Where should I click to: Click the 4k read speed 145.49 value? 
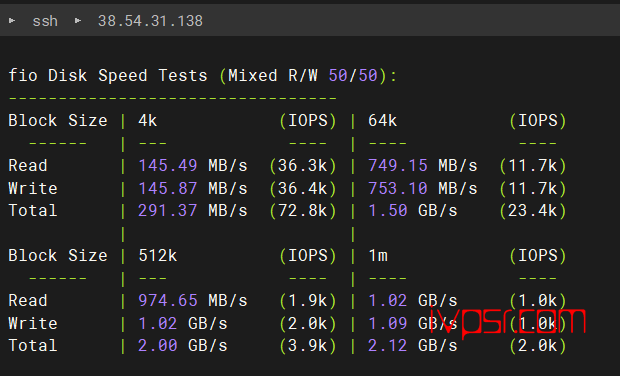168,165
